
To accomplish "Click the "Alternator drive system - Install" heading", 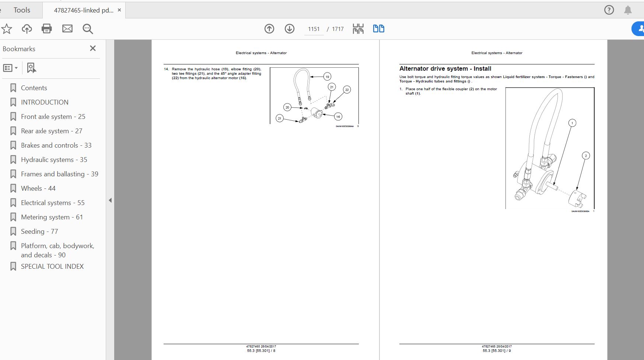I will [x=445, y=68].
